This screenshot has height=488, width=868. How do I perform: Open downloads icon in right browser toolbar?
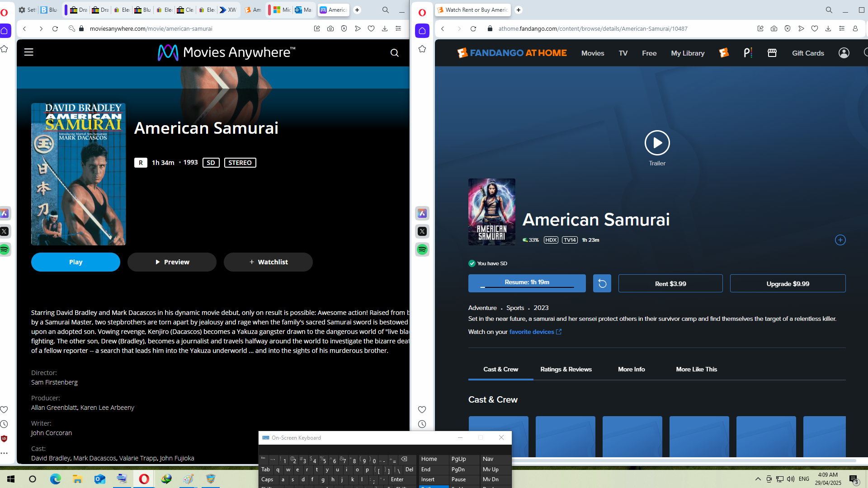click(828, 28)
